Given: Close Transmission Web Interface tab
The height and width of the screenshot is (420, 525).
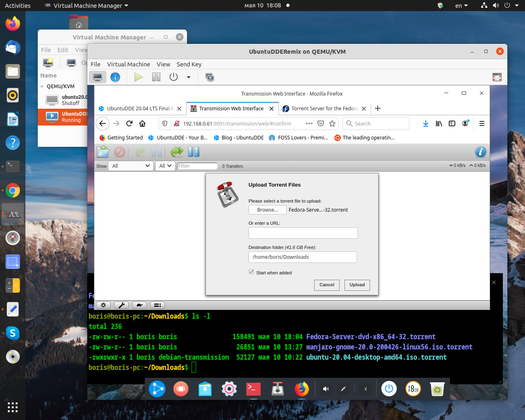Looking at the screenshot, I should click(x=272, y=109).
